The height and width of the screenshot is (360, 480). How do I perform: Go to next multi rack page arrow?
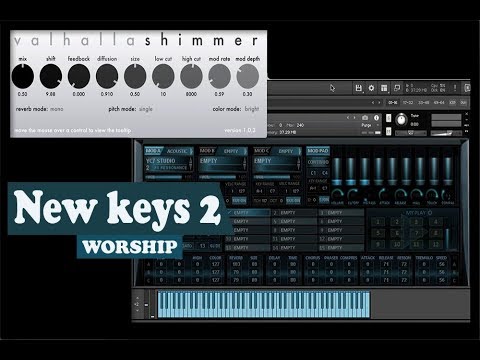[379, 103]
